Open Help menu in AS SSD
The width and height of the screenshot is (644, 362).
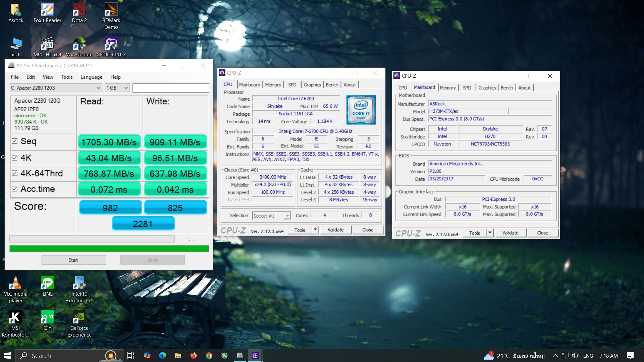pos(115,77)
